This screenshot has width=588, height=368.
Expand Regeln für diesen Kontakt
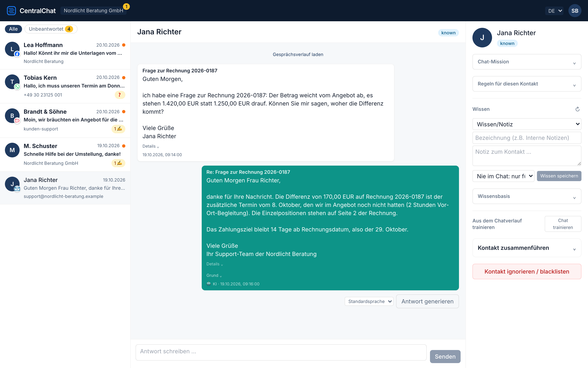527,84
